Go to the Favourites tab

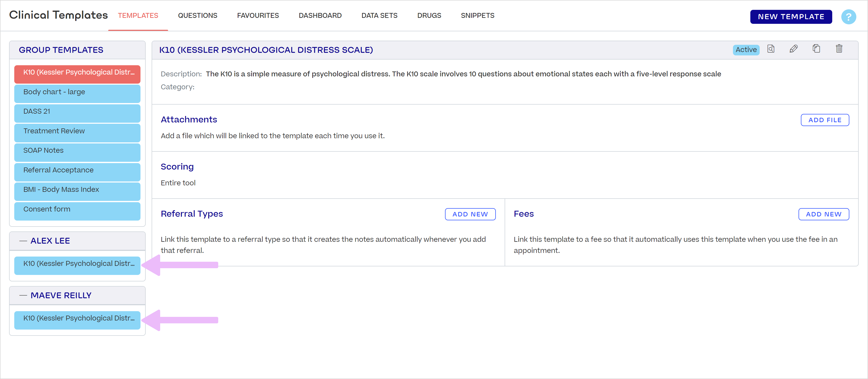258,16
